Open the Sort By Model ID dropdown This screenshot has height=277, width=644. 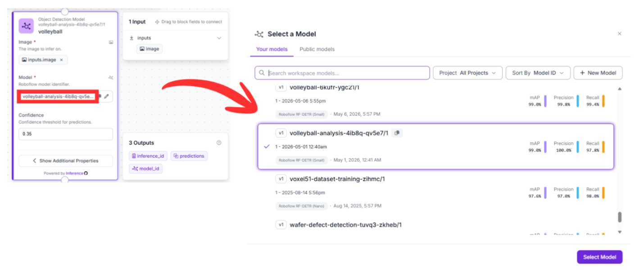tap(538, 73)
